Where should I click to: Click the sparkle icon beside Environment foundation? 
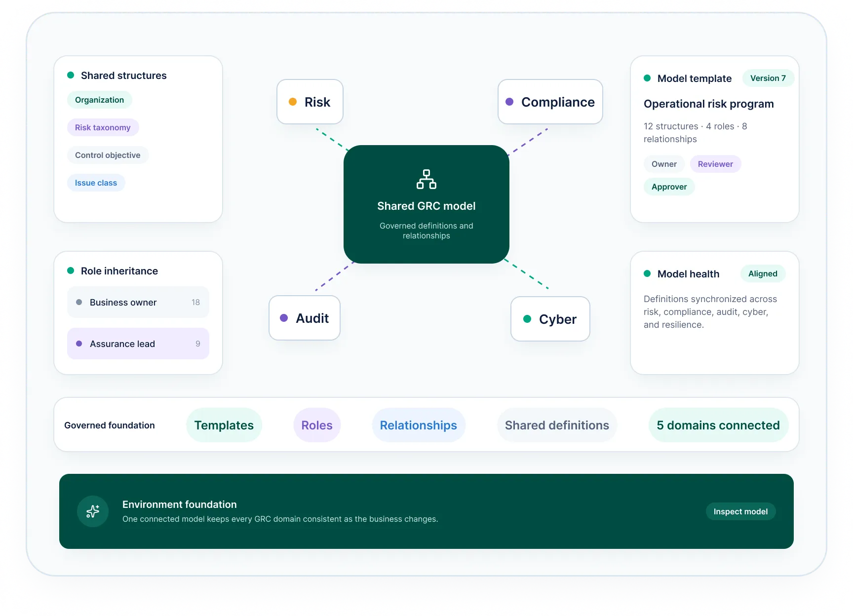click(93, 511)
